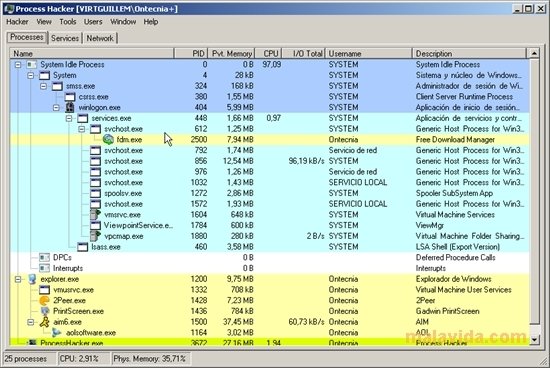Click the System Idle Process icon
This screenshot has height=368, width=550.
32,65
